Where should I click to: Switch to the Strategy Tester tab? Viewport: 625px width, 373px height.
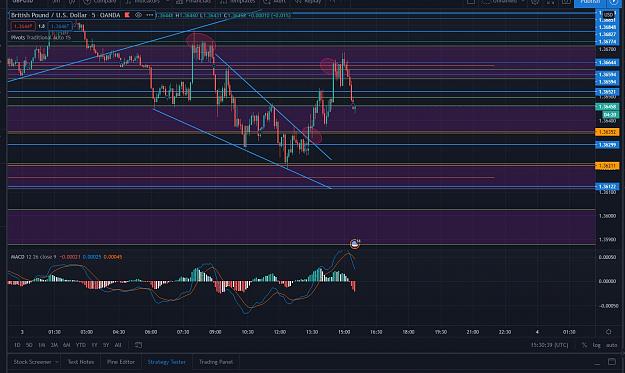[x=167, y=362]
